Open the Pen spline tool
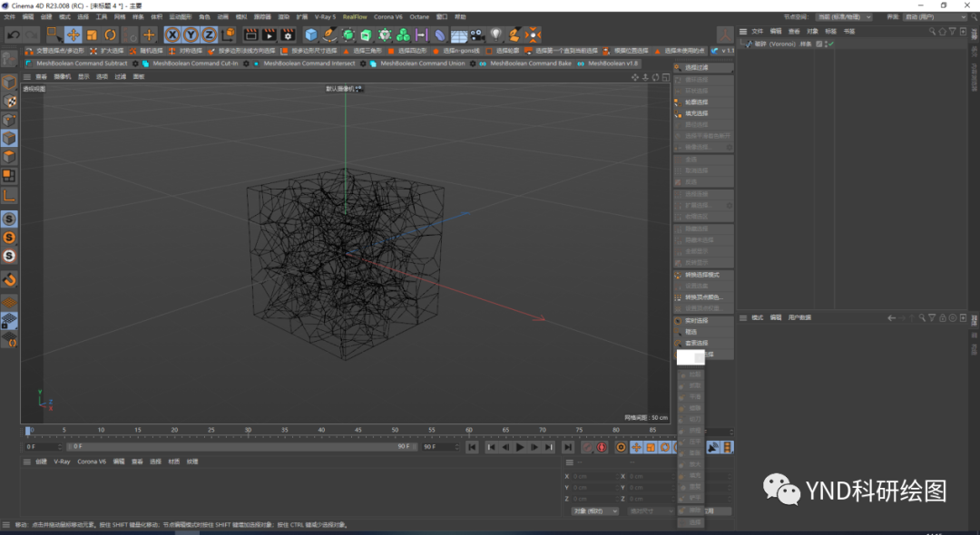 coord(329,35)
